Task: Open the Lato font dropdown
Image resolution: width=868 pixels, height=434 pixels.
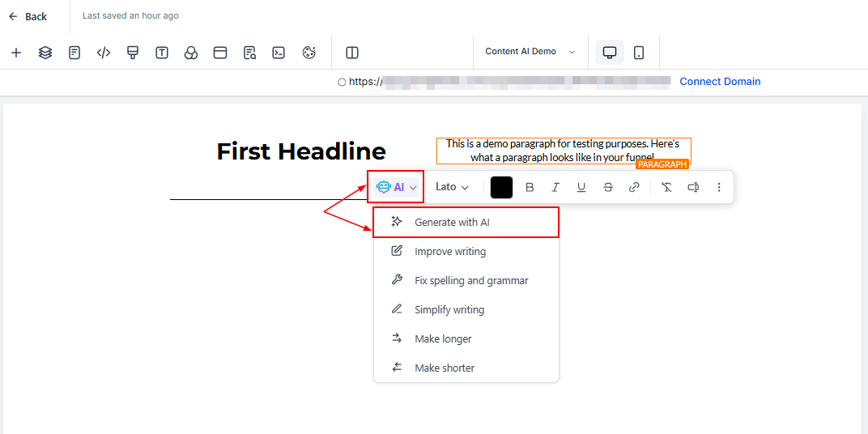Action: pyautogui.click(x=452, y=187)
